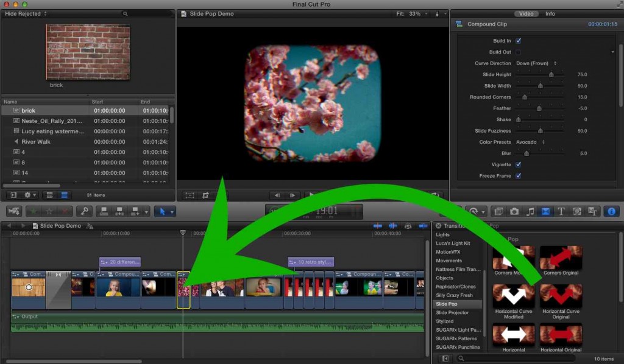Toggle the Build In checkbox
624x364 pixels.
[x=518, y=41]
